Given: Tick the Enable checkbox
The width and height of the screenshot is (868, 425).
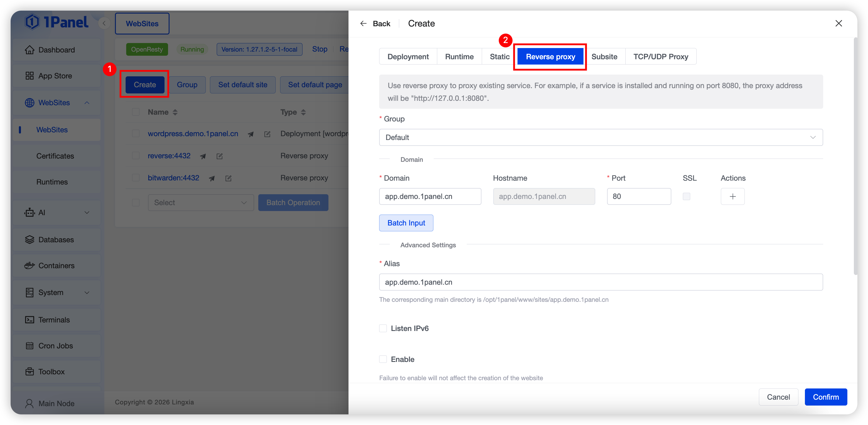Looking at the screenshot, I should [x=383, y=359].
